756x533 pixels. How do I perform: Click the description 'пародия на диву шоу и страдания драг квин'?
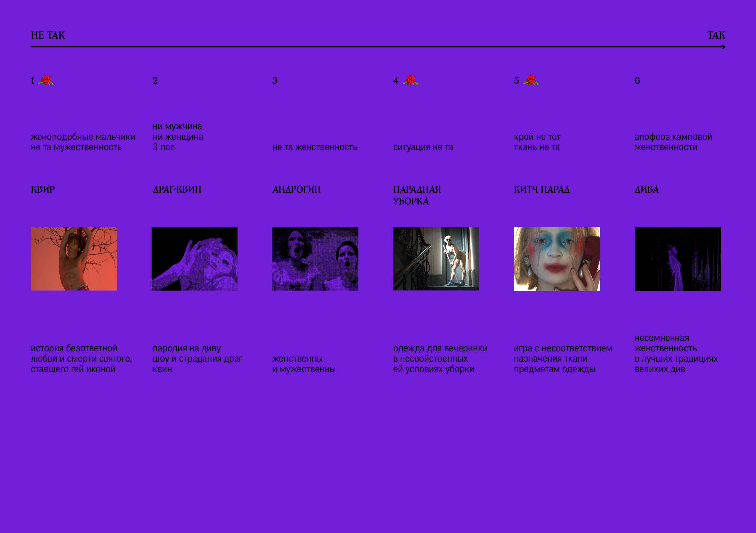198,359
